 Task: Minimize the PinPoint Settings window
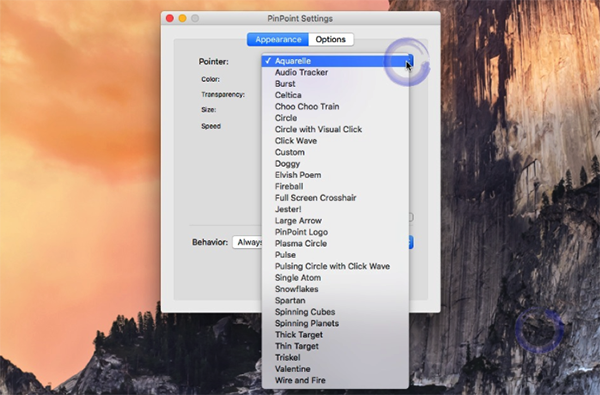click(183, 18)
